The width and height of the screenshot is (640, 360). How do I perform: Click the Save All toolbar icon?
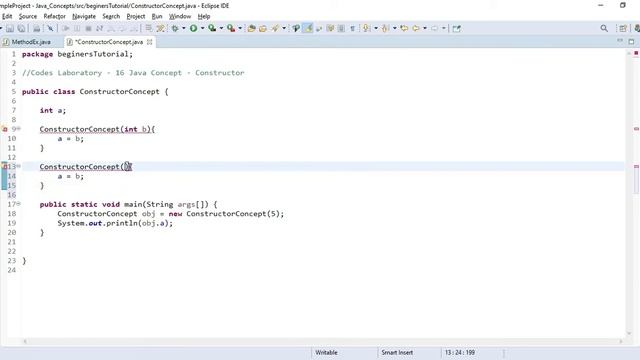coord(22,28)
